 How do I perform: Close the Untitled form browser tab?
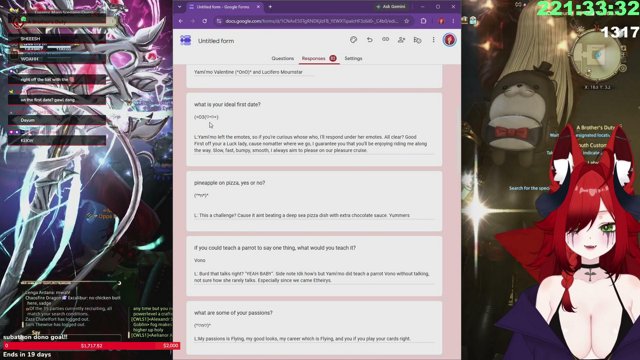click(258, 7)
